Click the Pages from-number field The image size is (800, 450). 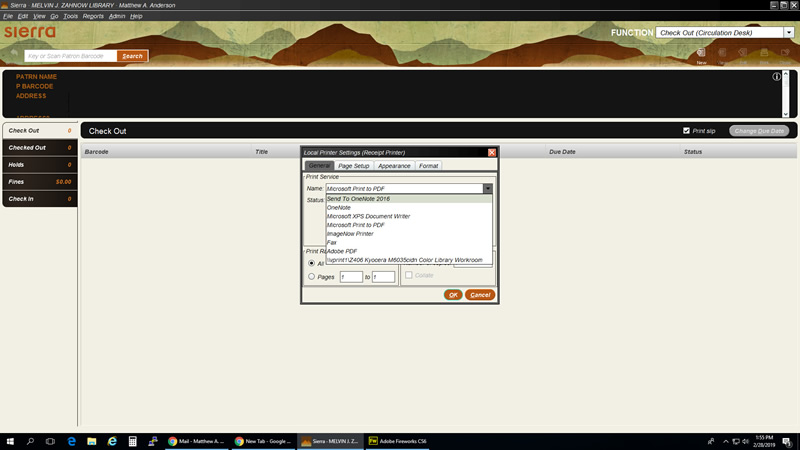click(351, 277)
